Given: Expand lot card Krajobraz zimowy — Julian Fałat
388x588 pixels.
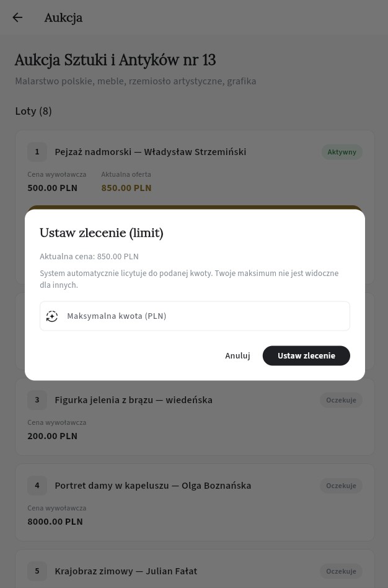Looking at the screenshot, I should pyautogui.click(x=126, y=571).
